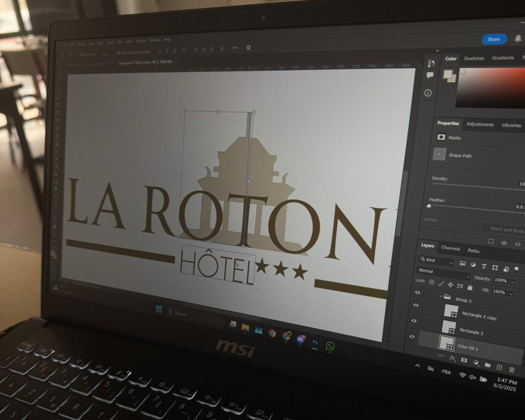Toggle lock position icon
This screenshot has height=420, width=525.
coord(451,285)
